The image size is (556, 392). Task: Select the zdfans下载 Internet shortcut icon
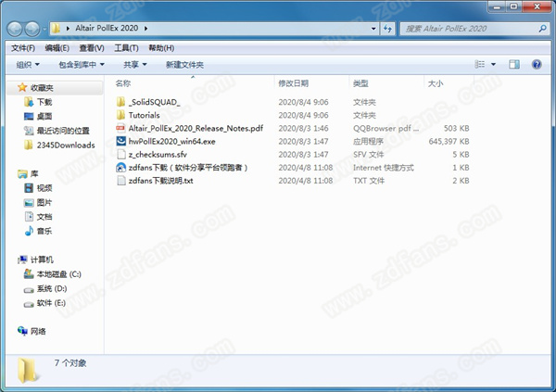pos(120,168)
